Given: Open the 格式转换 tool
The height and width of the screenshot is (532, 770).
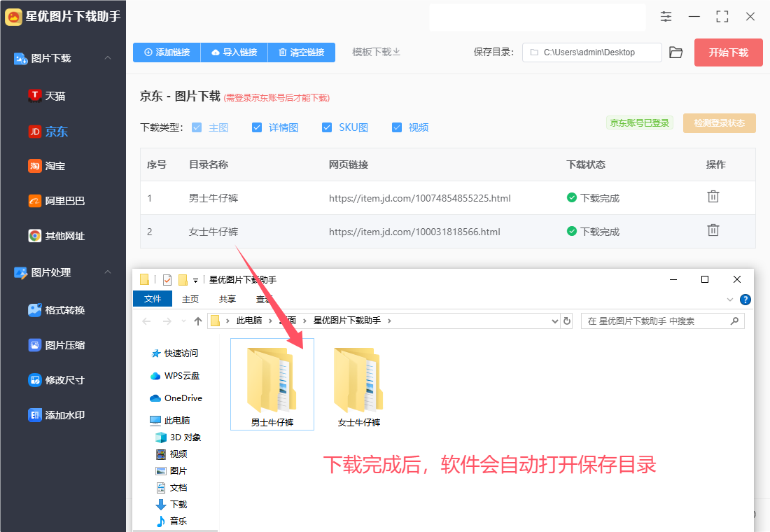Looking at the screenshot, I should click(57, 310).
